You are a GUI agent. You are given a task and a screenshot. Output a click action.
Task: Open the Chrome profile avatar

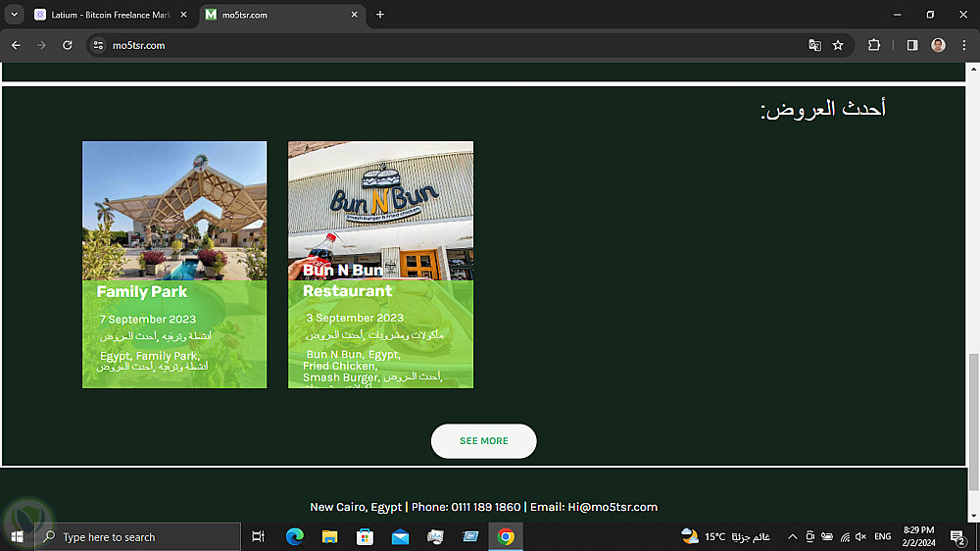(938, 45)
